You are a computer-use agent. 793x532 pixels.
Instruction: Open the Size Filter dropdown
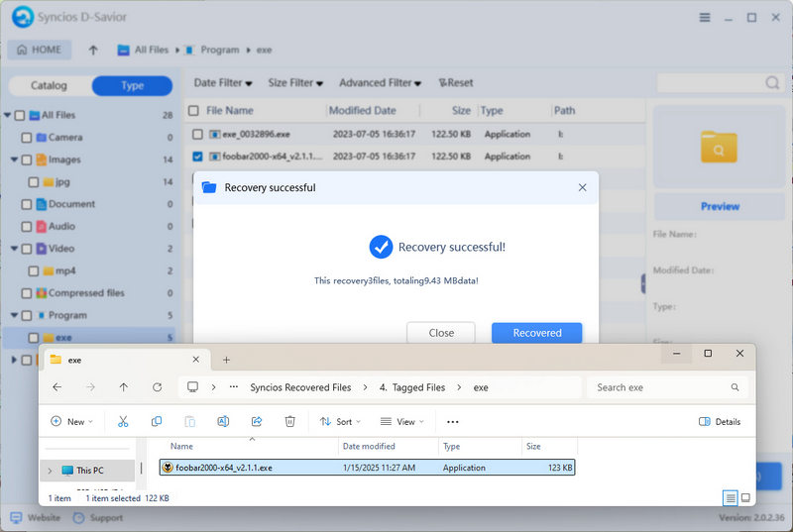(x=295, y=83)
